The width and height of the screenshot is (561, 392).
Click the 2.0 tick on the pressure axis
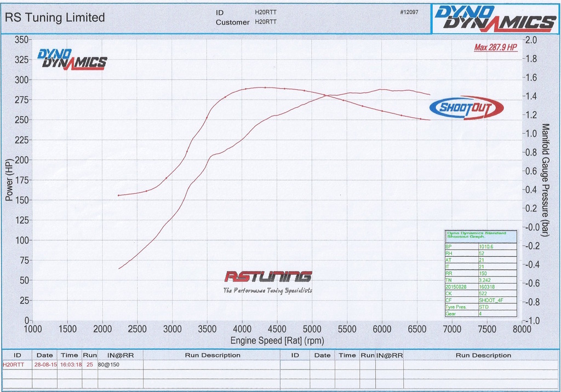pyautogui.click(x=531, y=40)
